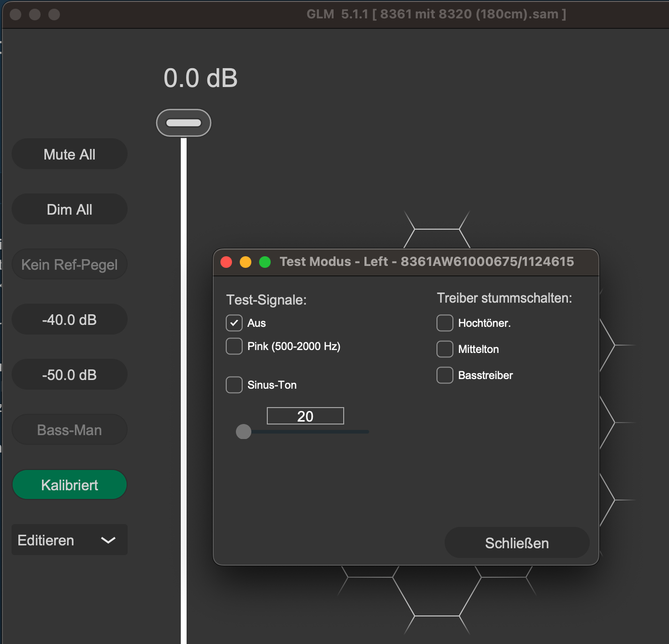
Task: Click the master volume fader handle
Action: pos(184,123)
